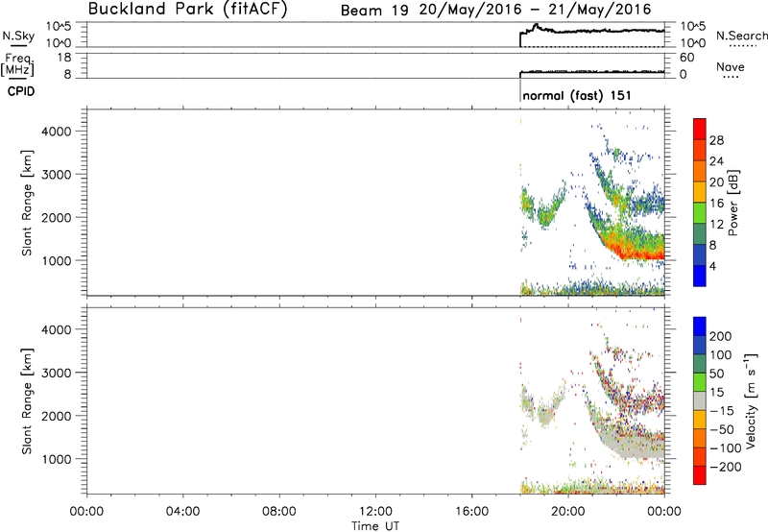Click the N.Sky axis label
Screen dimensions: 768x532
18,36
